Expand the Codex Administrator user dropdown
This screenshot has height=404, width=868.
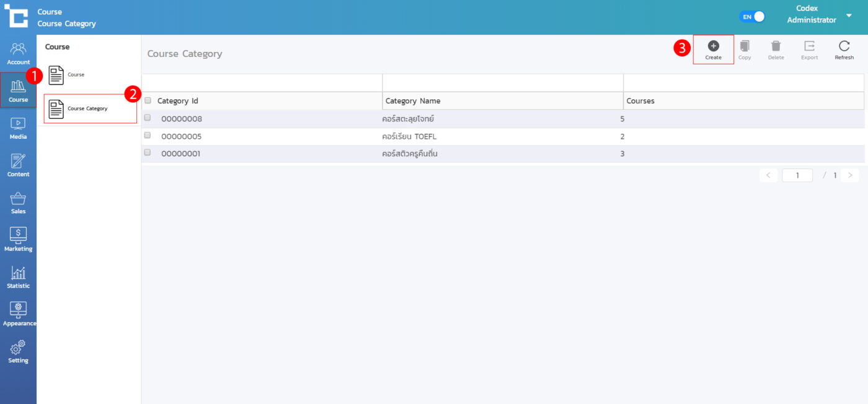point(849,15)
